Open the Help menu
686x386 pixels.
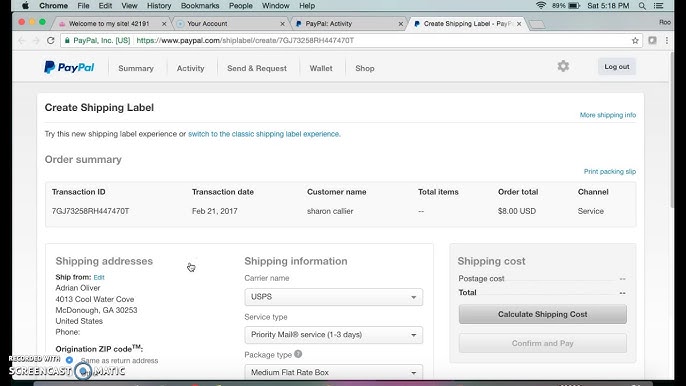307,6
